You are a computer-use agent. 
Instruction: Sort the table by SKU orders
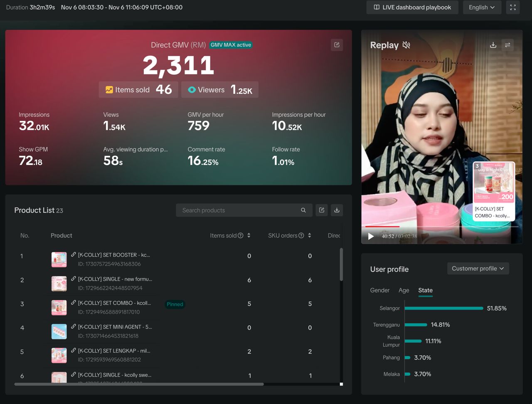point(310,236)
